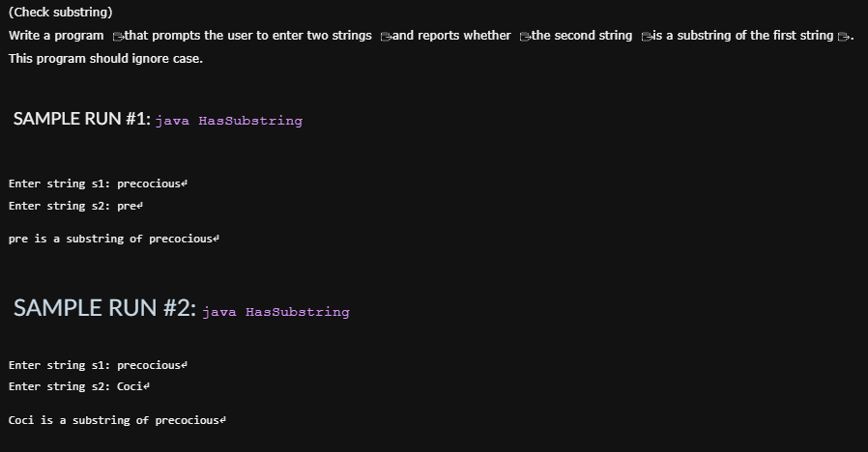Click 'Coci is a substring of precocious' output
Image resolution: width=868 pixels, height=452 pixels.
click(x=114, y=420)
